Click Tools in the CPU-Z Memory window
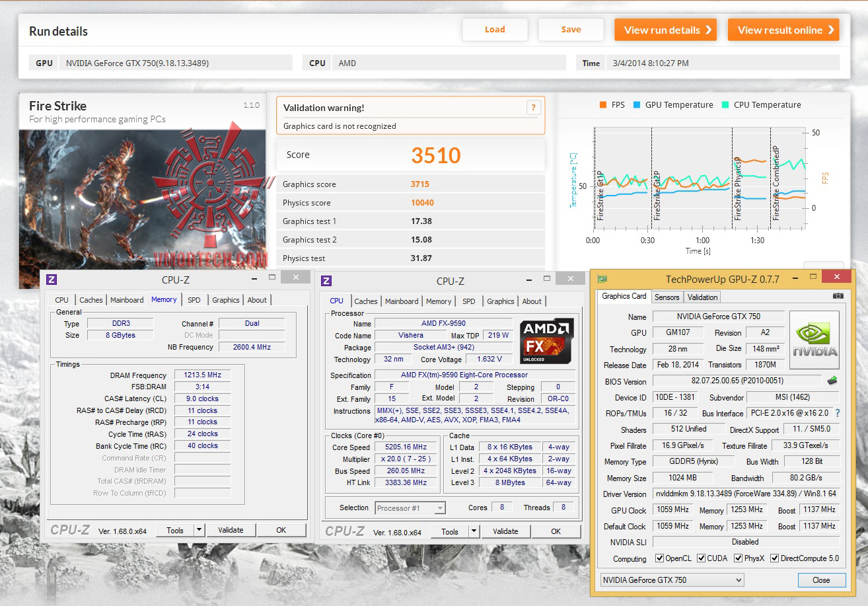 pos(175,530)
